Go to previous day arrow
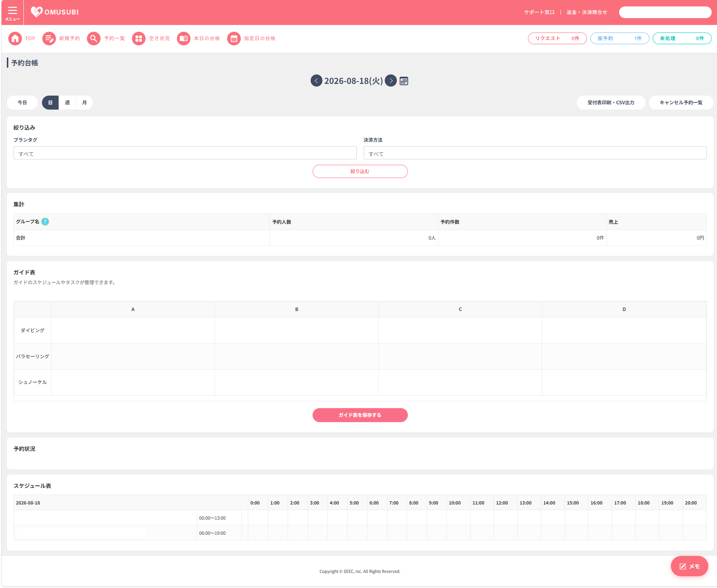Image resolution: width=717 pixels, height=588 pixels. [316, 80]
